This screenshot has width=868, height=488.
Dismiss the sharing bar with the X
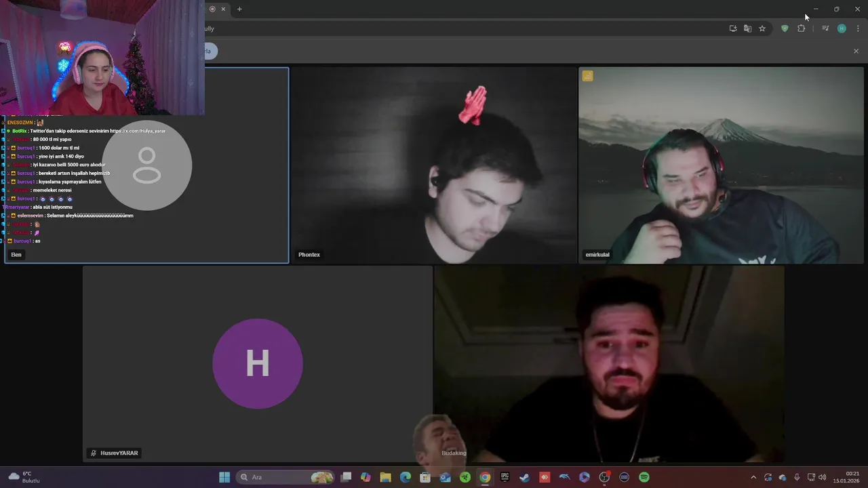856,51
